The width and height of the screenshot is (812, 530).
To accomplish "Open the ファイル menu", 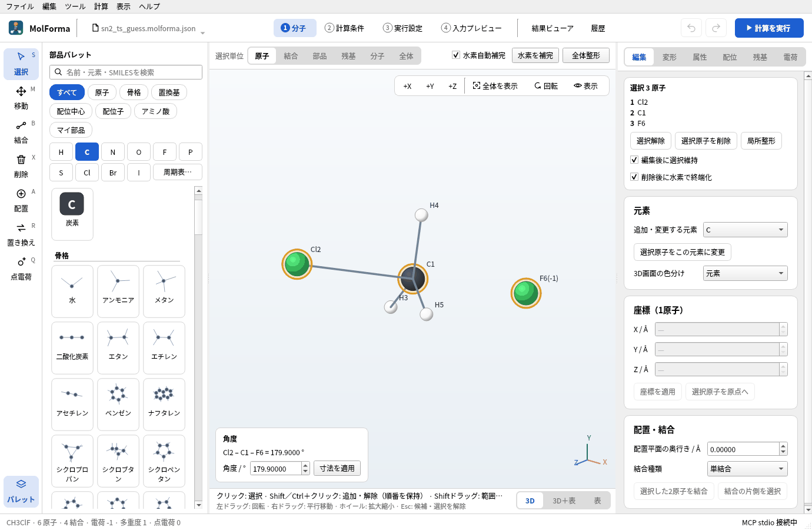I will [x=20, y=6].
